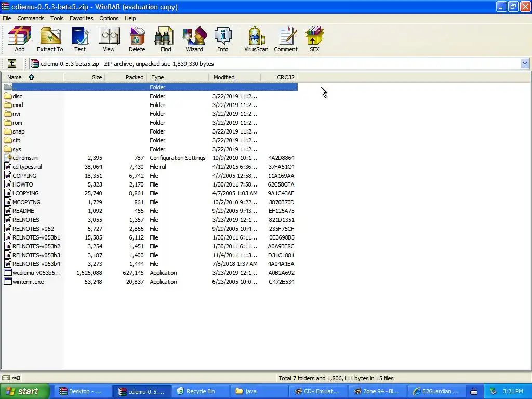Sort by Name column header
The height and width of the screenshot is (399, 532).
pos(32,77)
